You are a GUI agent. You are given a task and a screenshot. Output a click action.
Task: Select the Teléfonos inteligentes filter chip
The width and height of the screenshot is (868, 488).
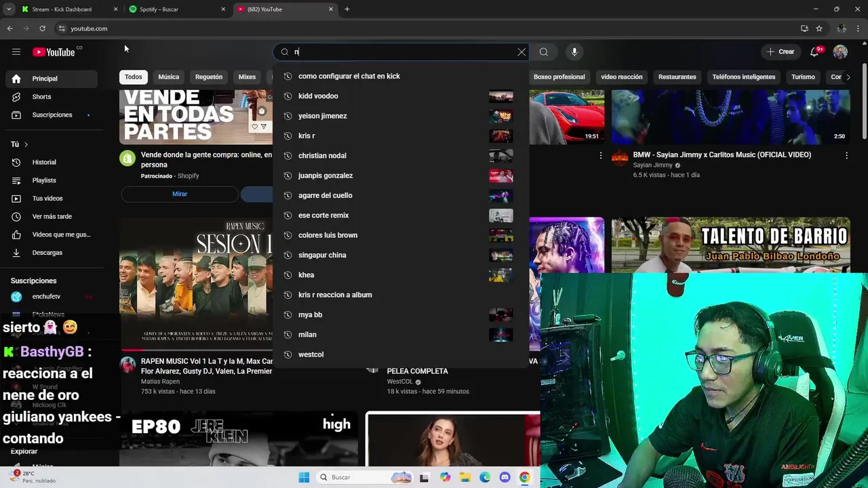coord(743,77)
